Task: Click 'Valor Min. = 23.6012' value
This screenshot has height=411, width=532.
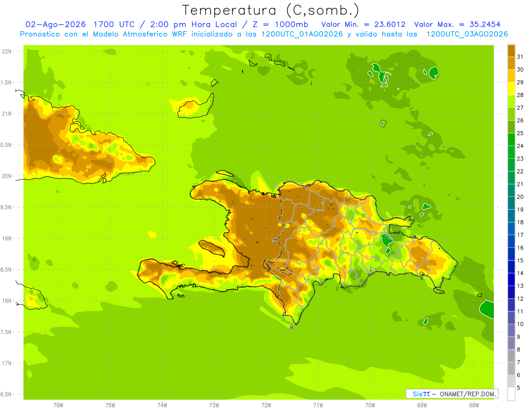Action: [x=364, y=24]
